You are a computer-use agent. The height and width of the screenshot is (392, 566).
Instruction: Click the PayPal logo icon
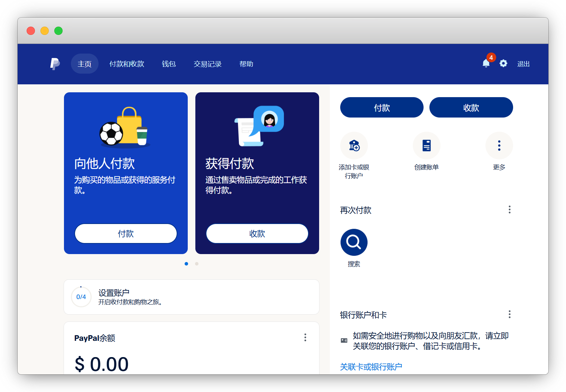click(x=55, y=64)
